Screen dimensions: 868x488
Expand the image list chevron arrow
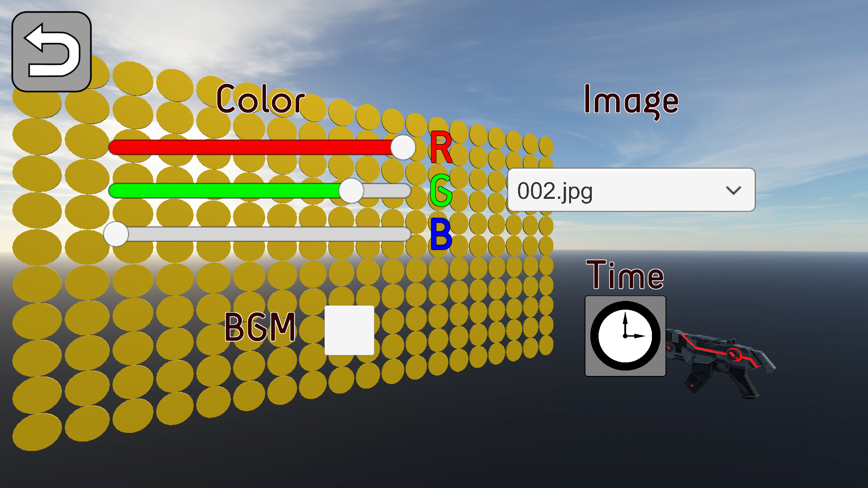(733, 190)
